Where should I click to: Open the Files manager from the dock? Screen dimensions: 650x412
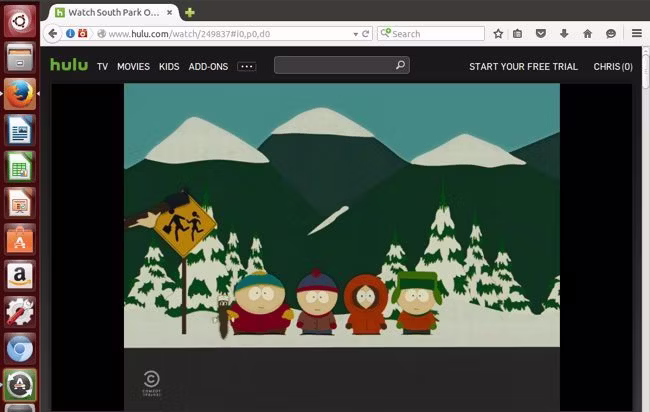coord(19,57)
